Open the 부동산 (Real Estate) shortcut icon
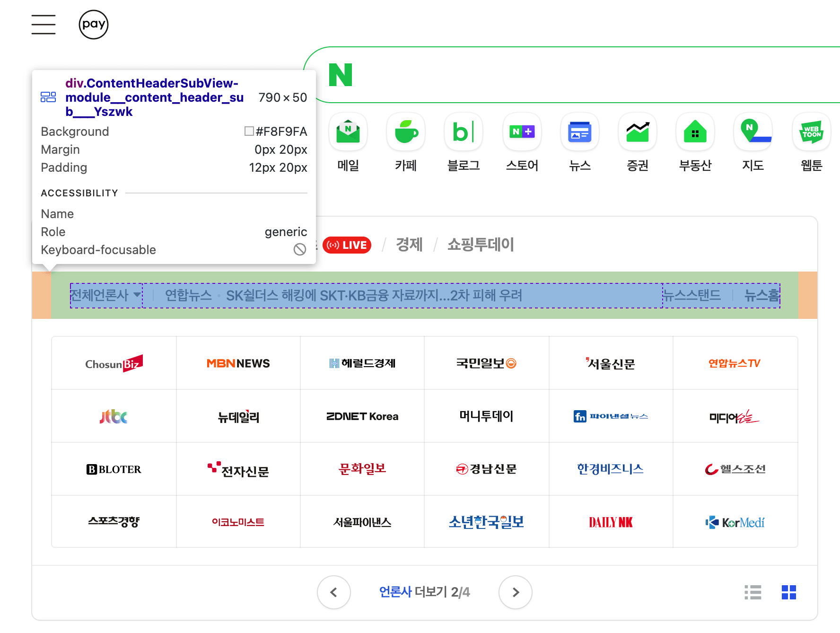 tap(695, 132)
